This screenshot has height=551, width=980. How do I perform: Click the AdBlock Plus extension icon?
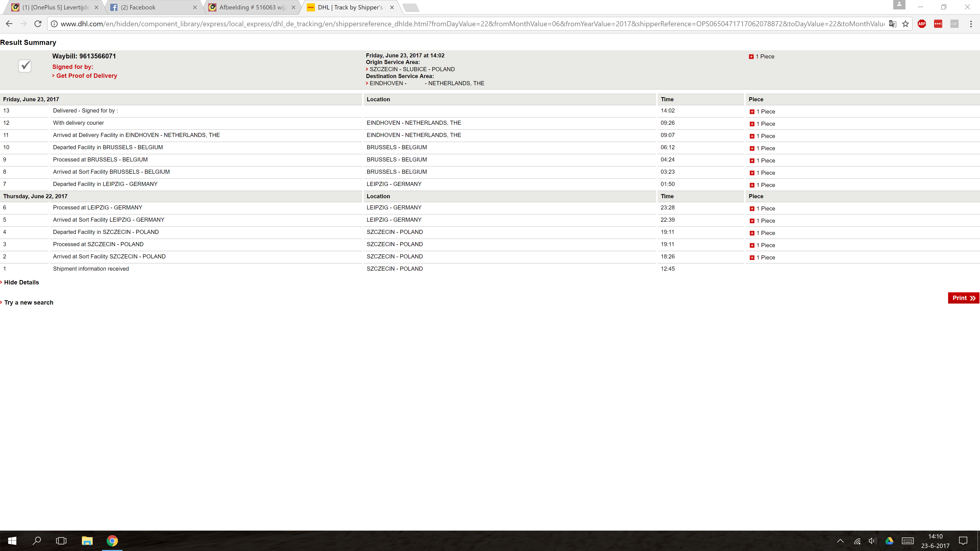[921, 24]
